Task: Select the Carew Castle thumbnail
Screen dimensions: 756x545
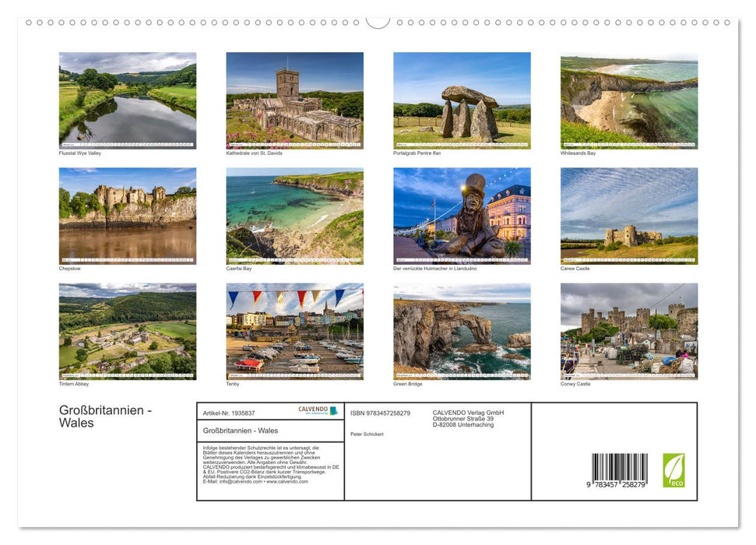Action: click(628, 215)
